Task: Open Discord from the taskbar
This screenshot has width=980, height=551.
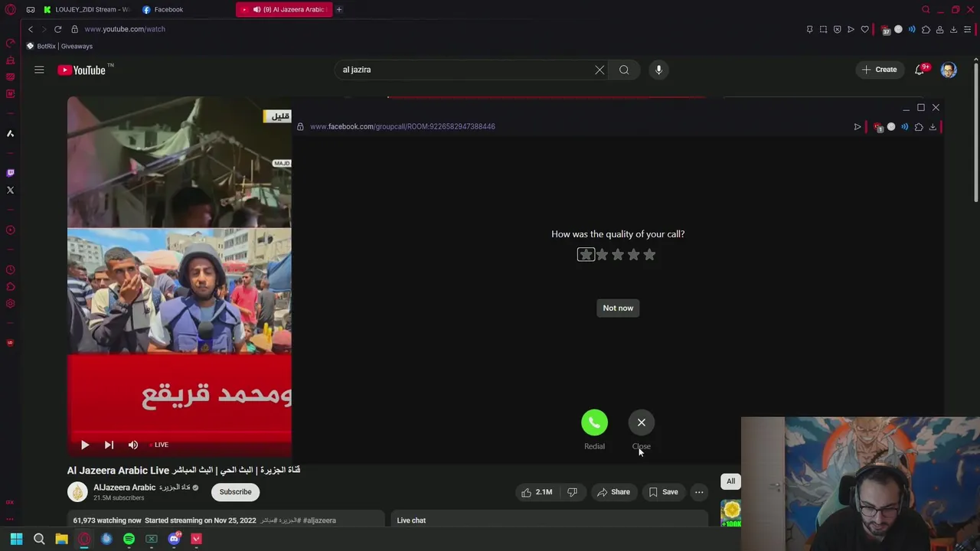Action: tap(174, 539)
